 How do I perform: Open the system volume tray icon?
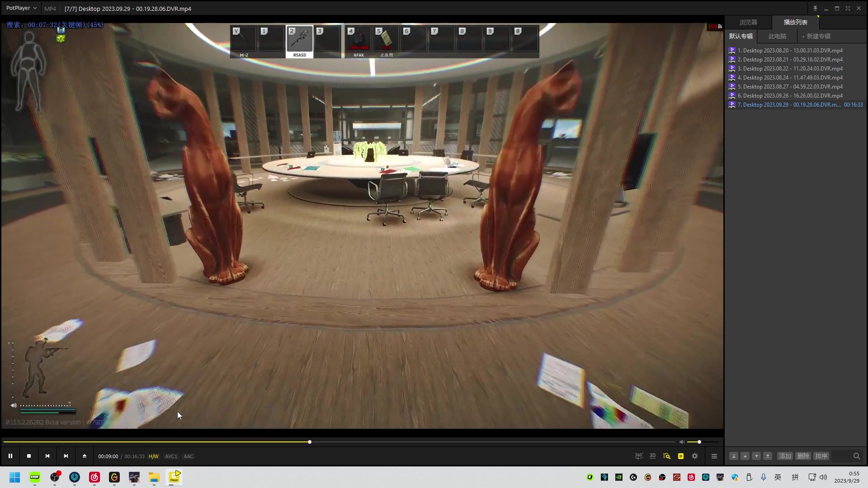(823, 477)
